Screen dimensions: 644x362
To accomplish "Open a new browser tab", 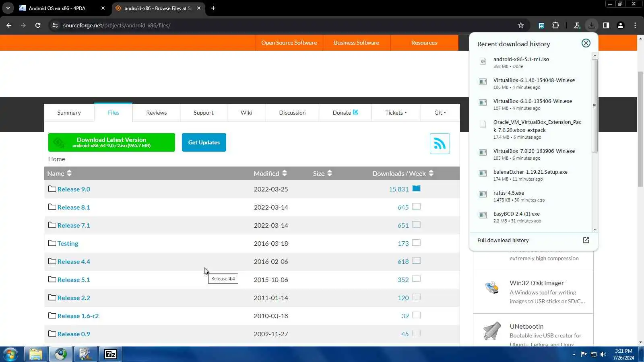I will point(213,8).
